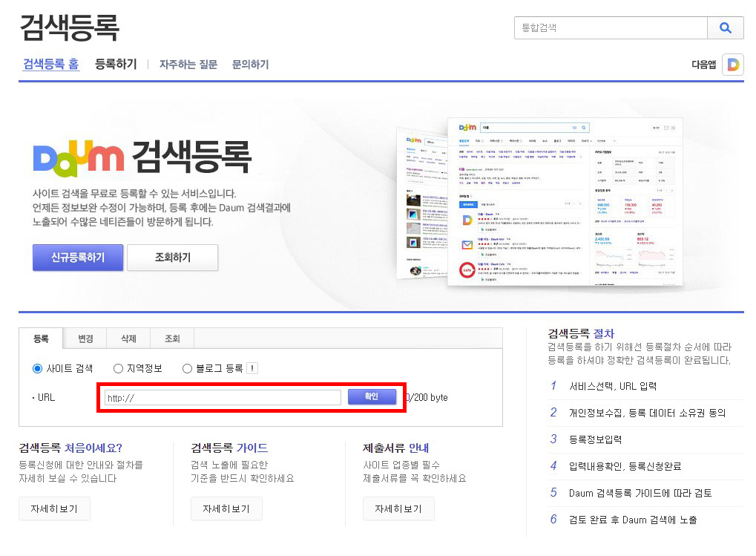Click the 조회하기 button in the banner

click(x=173, y=258)
